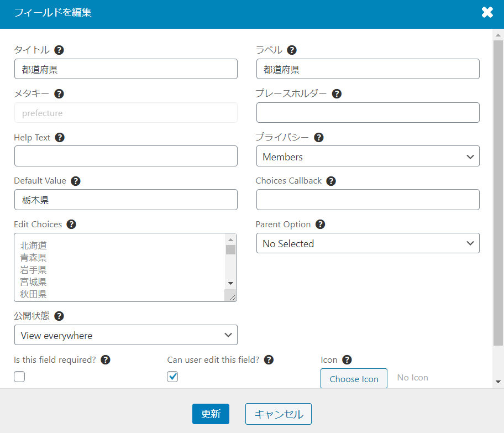Image resolution: width=504 pixels, height=433 pixels.
Task: Click 宮城県 in Edit Choices list
Action: click(x=33, y=282)
